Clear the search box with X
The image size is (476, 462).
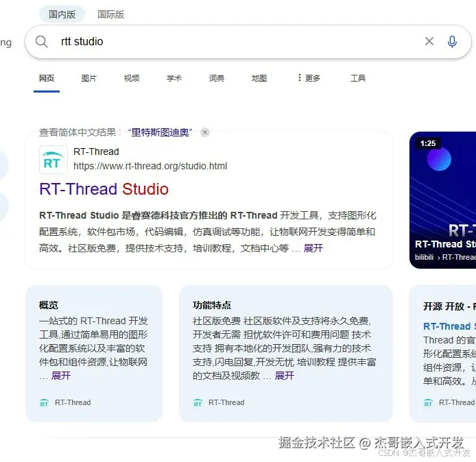coord(429,41)
